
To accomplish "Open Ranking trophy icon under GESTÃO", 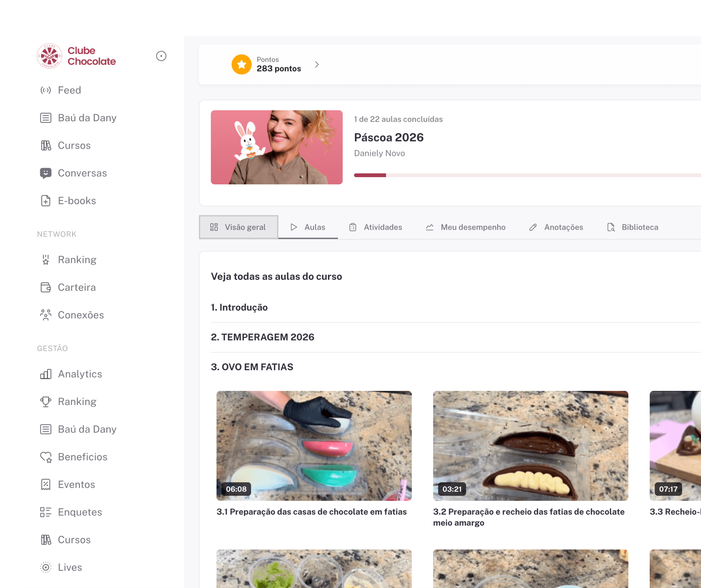I will [x=46, y=402].
